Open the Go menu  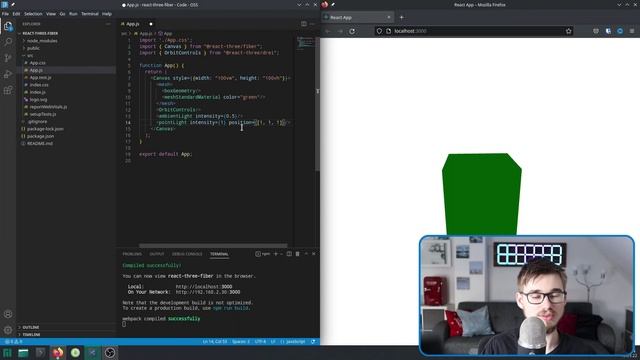coord(62,14)
